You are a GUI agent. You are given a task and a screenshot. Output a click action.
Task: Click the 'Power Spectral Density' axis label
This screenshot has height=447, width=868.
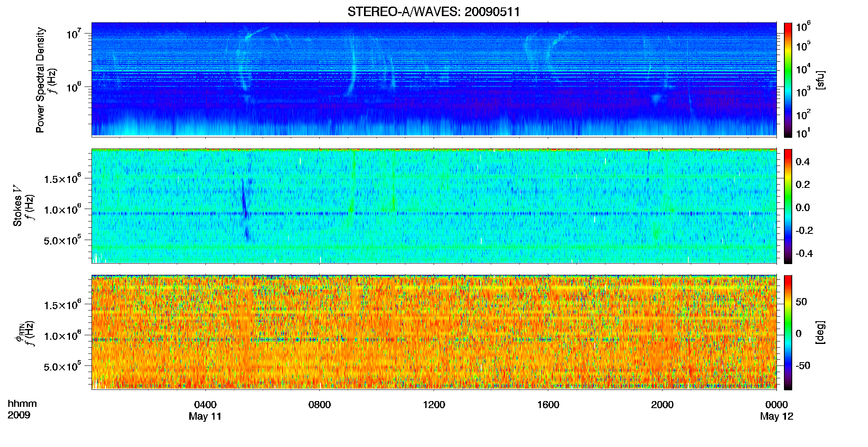coord(40,80)
